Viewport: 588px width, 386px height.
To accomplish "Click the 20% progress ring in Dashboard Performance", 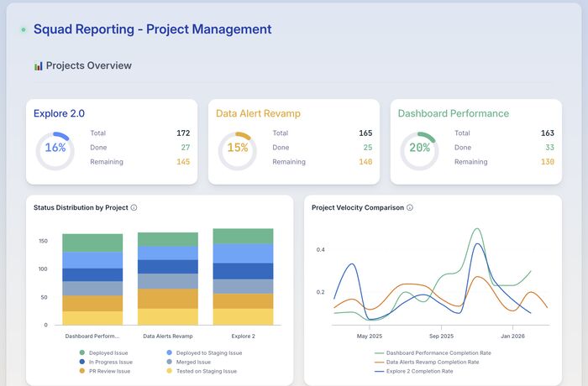I will tap(419, 151).
